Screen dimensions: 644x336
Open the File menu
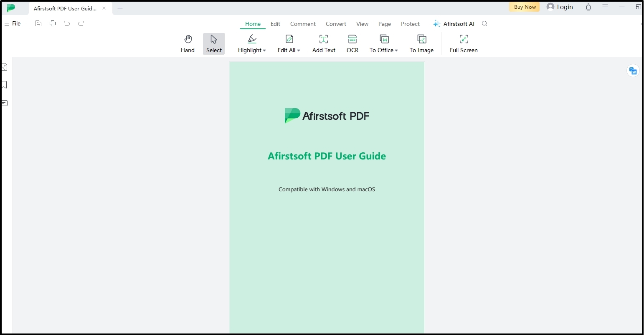pyautogui.click(x=13, y=24)
